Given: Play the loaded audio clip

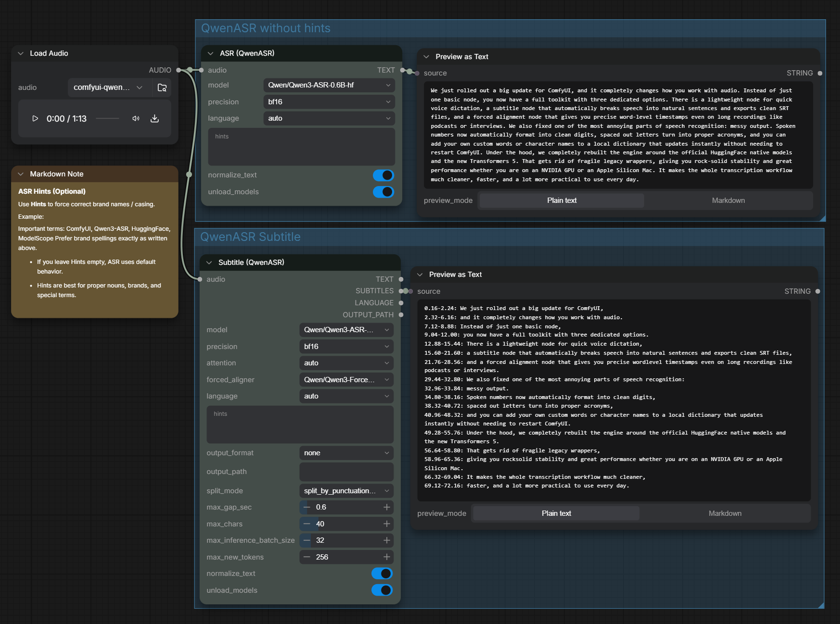Looking at the screenshot, I should click(35, 118).
